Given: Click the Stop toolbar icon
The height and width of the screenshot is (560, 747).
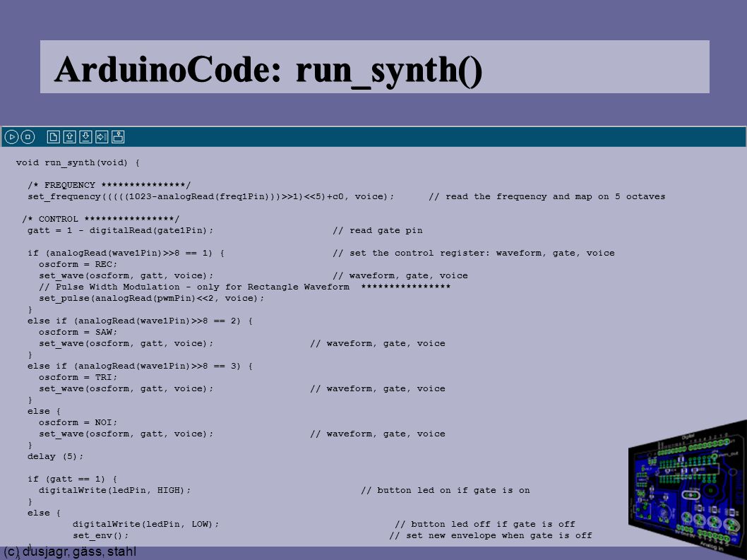Looking at the screenshot, I should tap(28, 137).
